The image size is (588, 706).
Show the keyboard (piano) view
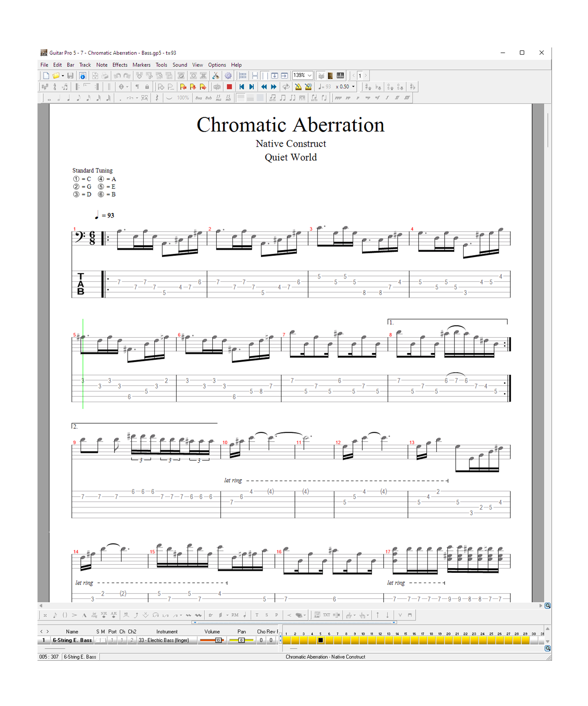(340, 76)
